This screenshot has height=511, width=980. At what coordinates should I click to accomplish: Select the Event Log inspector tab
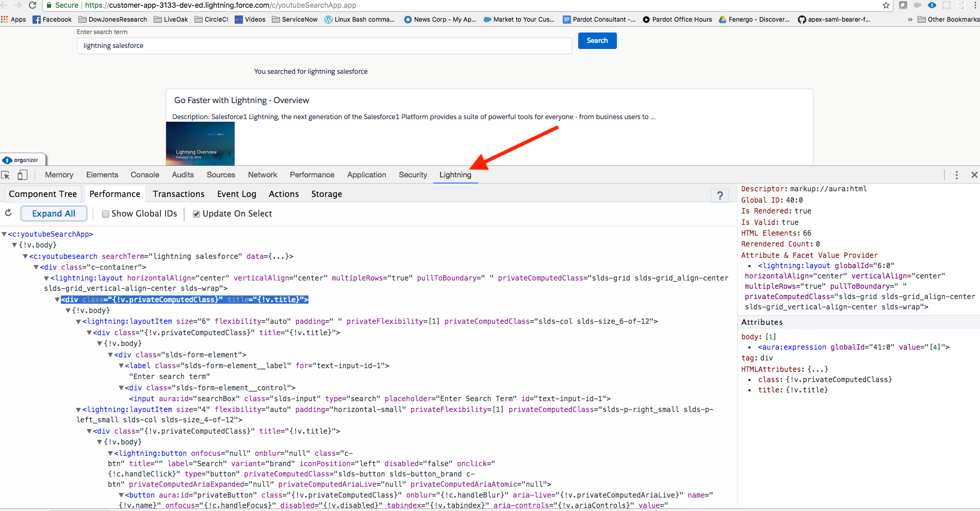[x=237, y=194]
